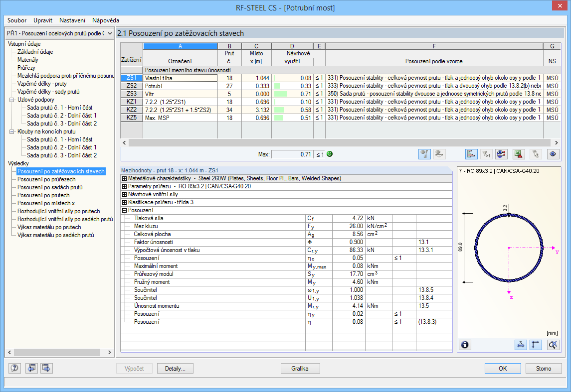Open help with the question mark icon
Screen dimensions: 571x392
14,368
